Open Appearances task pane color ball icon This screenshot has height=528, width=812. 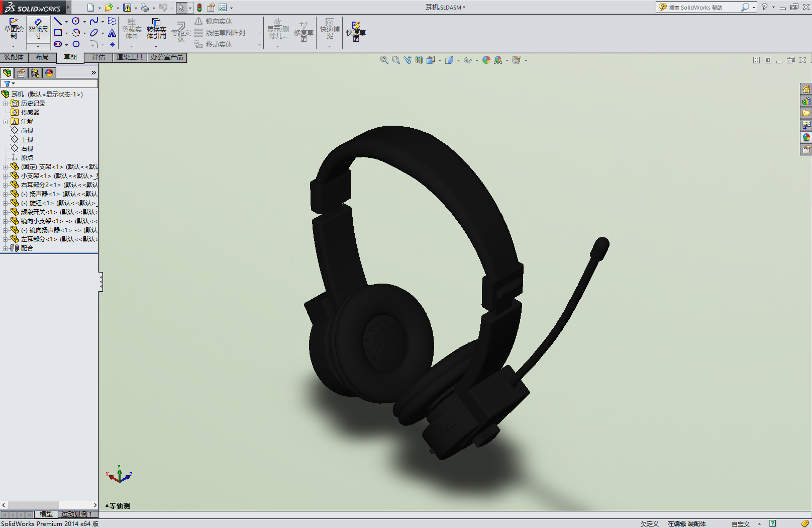pyautogui.click(x=806, y=137)
